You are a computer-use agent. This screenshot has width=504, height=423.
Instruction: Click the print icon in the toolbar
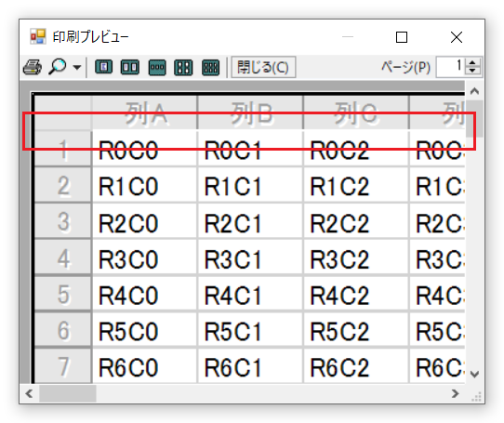click(x=33, y=67)
